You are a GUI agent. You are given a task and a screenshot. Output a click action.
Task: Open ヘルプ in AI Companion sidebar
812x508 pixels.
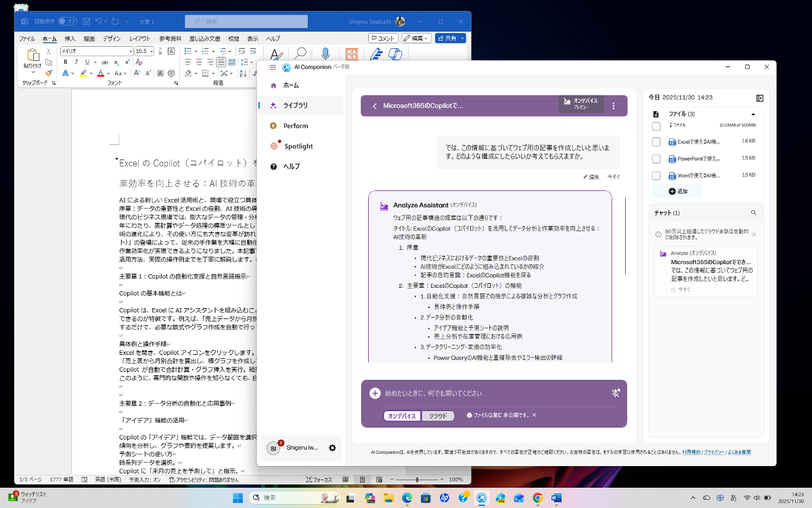(300, 167)
